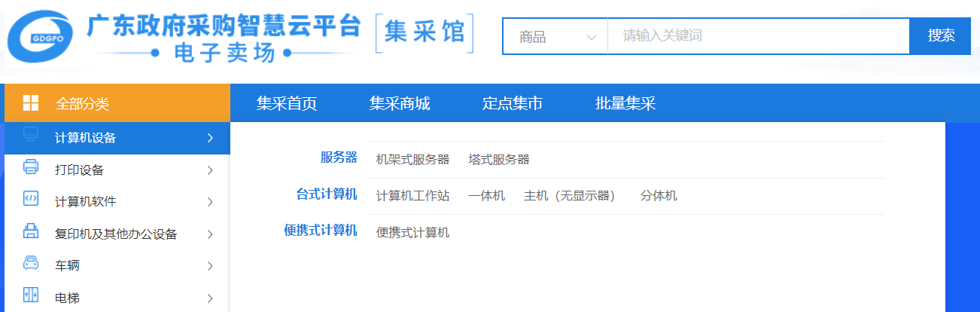Viewport: 980px width, 312px height.
Task: Open 机架式服务器 subcategory
Action: click(x=412, y=160)
